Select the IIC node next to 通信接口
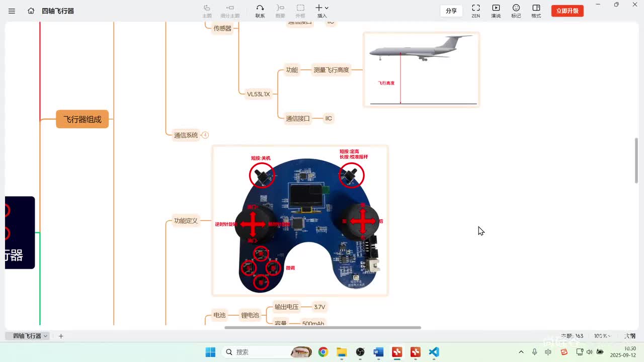The image size is (644, 362). point(329,118)
